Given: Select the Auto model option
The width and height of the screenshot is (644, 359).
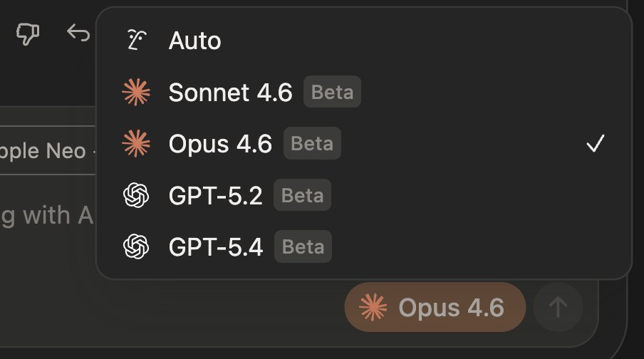Looking at the screenshot, I should coord(194,41).
